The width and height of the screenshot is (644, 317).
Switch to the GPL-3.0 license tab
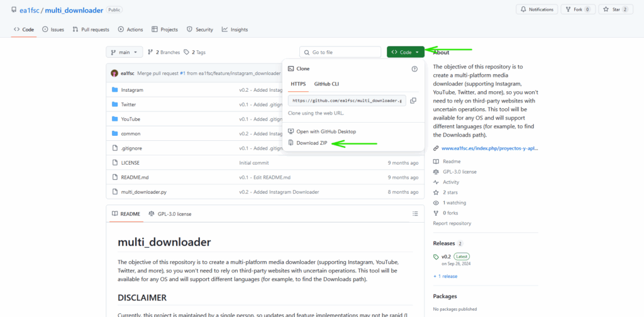[x=170, y=214]
